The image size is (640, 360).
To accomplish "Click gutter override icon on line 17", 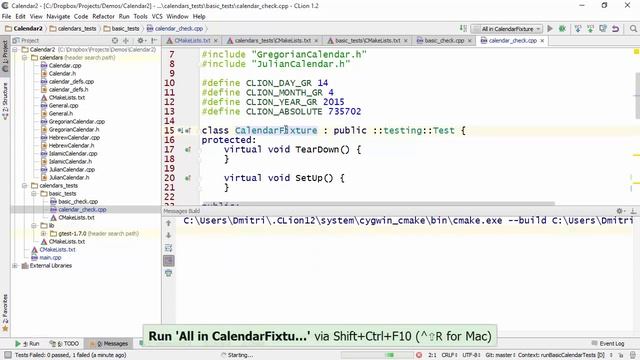I will (x=188, y=150).
